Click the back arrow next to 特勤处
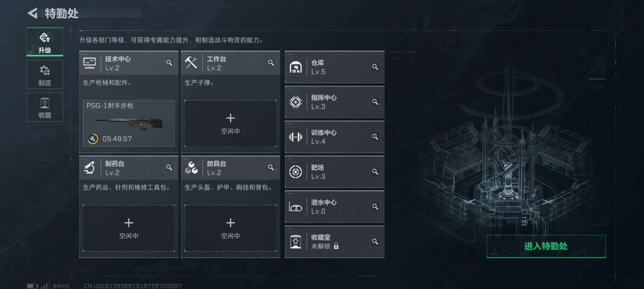Image resolution: width=644 pixels, height=289 pixels. pyautogui.click(x=32, y=13)
